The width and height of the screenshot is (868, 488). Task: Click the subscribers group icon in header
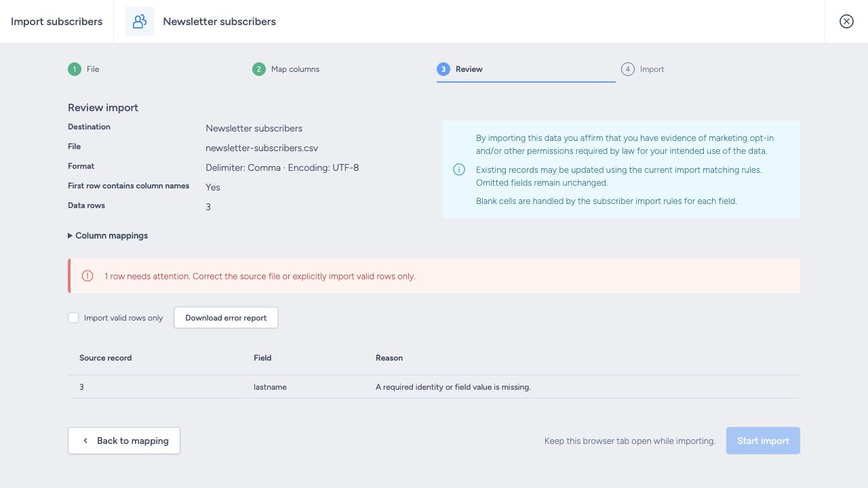coord(140,22)
